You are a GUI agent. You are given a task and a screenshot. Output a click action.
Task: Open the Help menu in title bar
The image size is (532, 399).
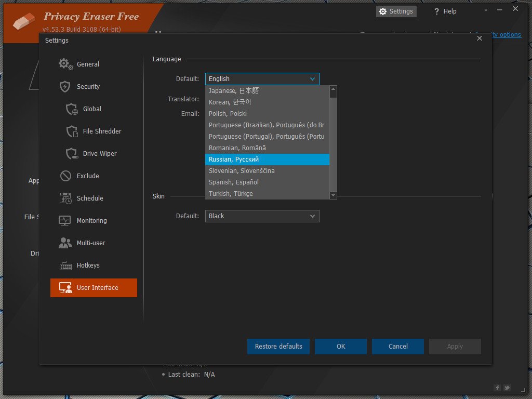point(445,11)
